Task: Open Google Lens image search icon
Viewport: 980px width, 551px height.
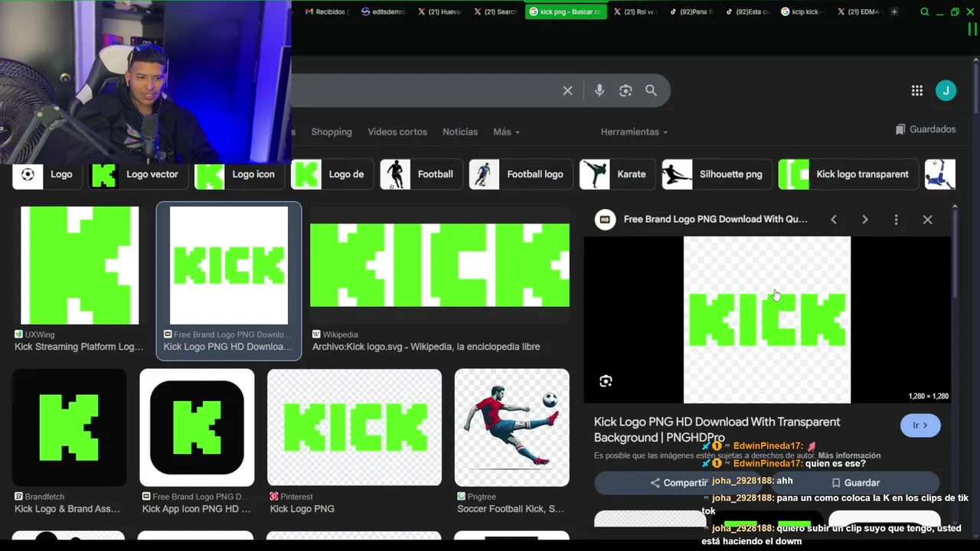Action: [626, 90]
